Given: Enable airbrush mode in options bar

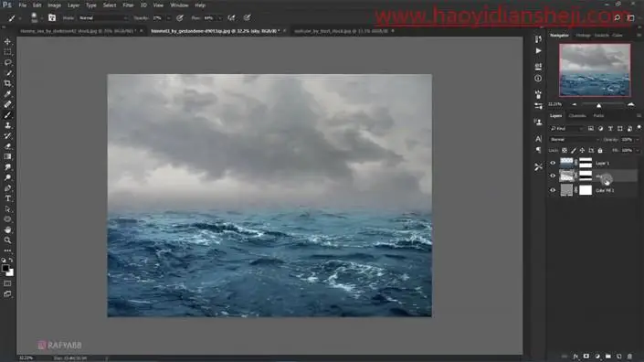Looking at the screenshot, I should 231,17.
